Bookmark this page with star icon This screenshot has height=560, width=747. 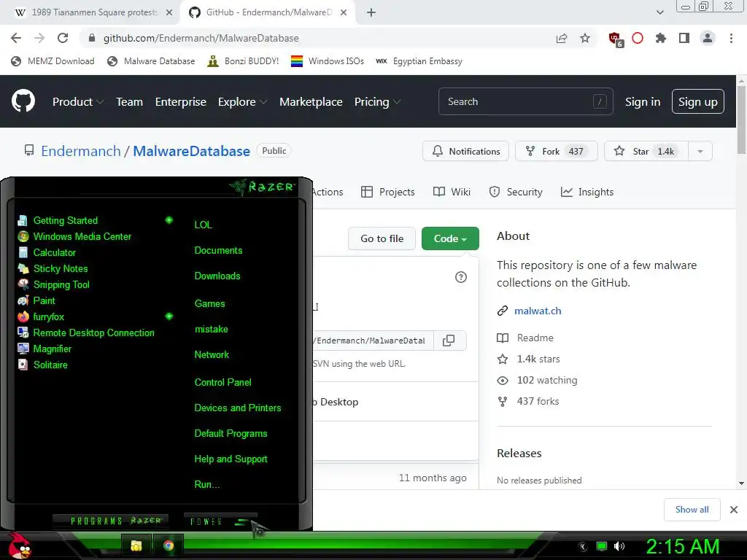click(x=585, y=38)
